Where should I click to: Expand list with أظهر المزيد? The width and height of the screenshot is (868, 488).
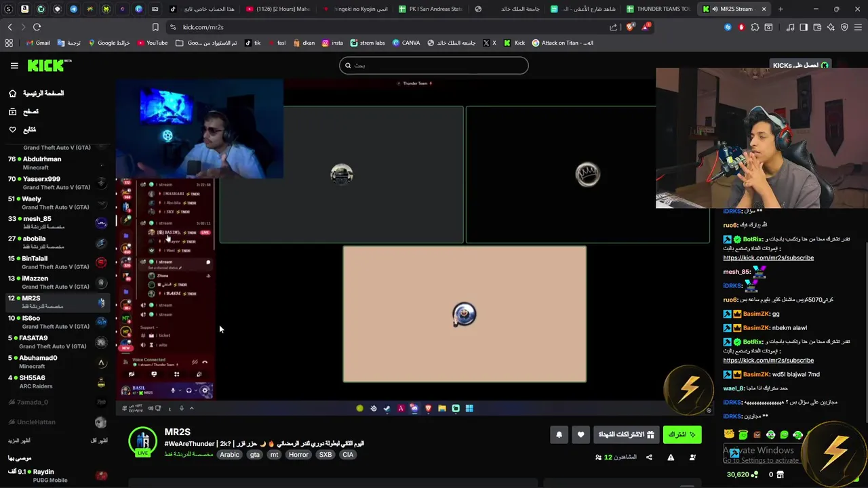point(20,441)
